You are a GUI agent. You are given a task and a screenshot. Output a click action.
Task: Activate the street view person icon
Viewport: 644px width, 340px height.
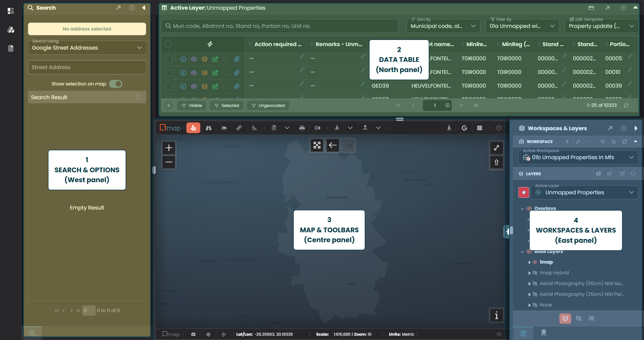click(x=449, y=128)
